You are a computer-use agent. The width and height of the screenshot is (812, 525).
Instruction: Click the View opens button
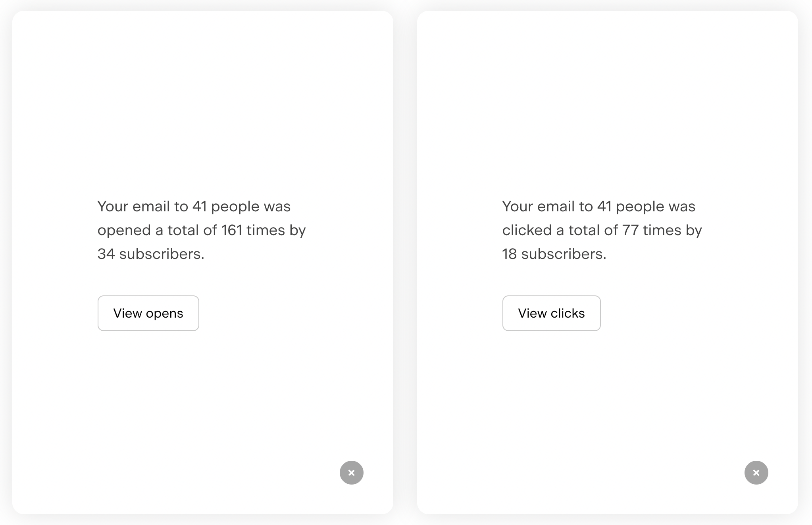coord(148,313)
